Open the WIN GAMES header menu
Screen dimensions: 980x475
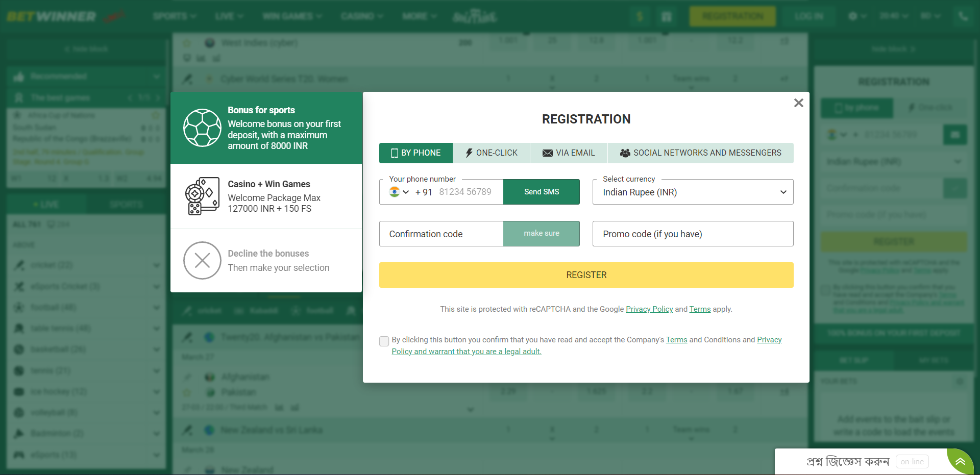click(292, 16)
